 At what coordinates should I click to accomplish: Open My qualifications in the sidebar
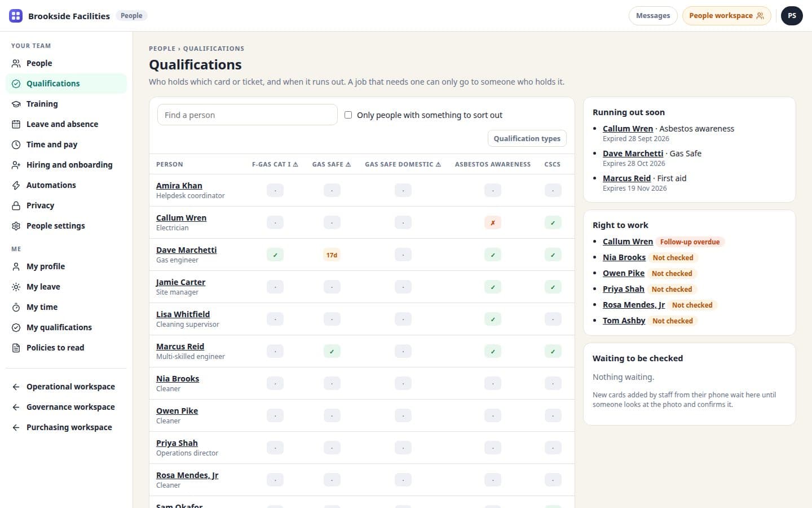point(66,327)
